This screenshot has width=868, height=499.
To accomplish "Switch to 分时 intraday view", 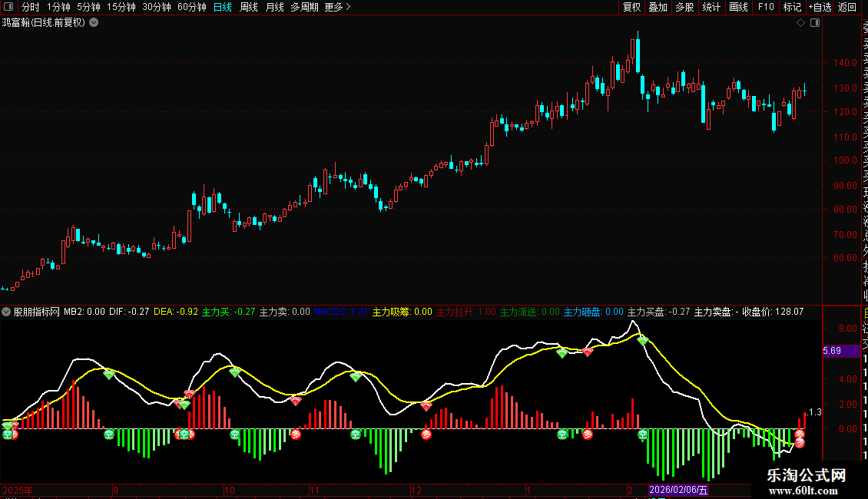I will [31, 7].
